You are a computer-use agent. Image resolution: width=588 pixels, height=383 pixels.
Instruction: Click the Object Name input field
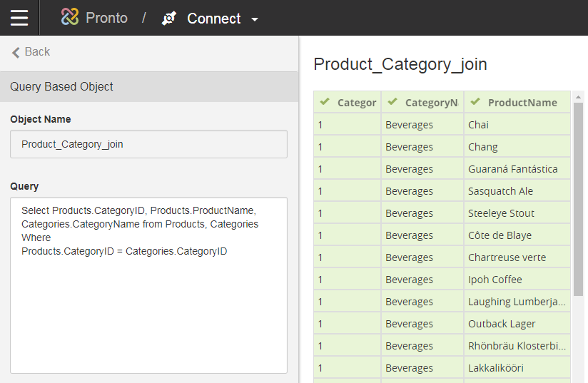(148, 144)
